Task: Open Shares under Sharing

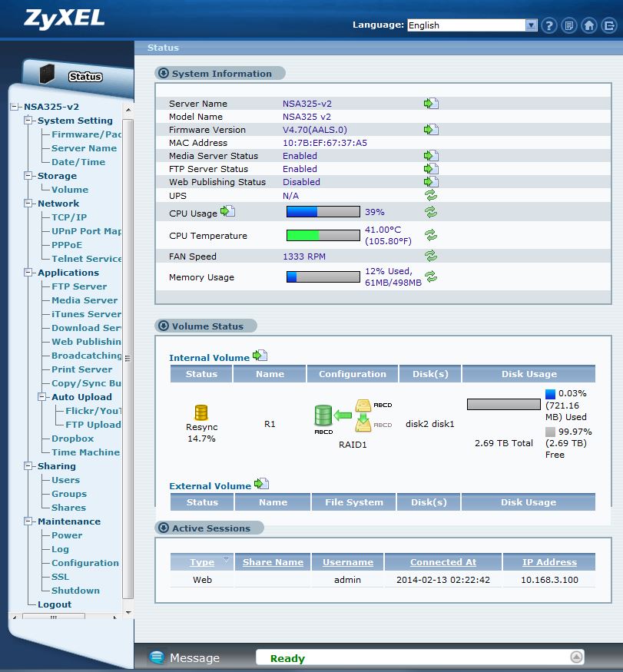Action: [68, 508]
